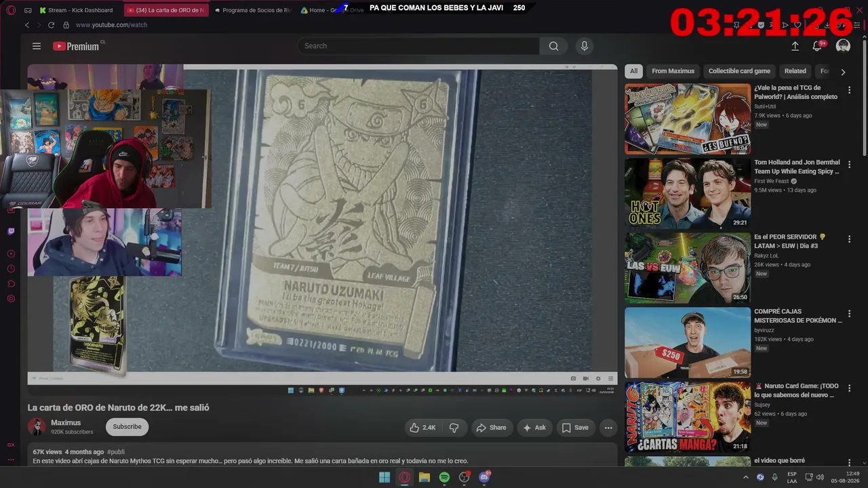This screenshot has width=868, height=488.
Task: Click the magnifier search button
Action: point(554,46)
